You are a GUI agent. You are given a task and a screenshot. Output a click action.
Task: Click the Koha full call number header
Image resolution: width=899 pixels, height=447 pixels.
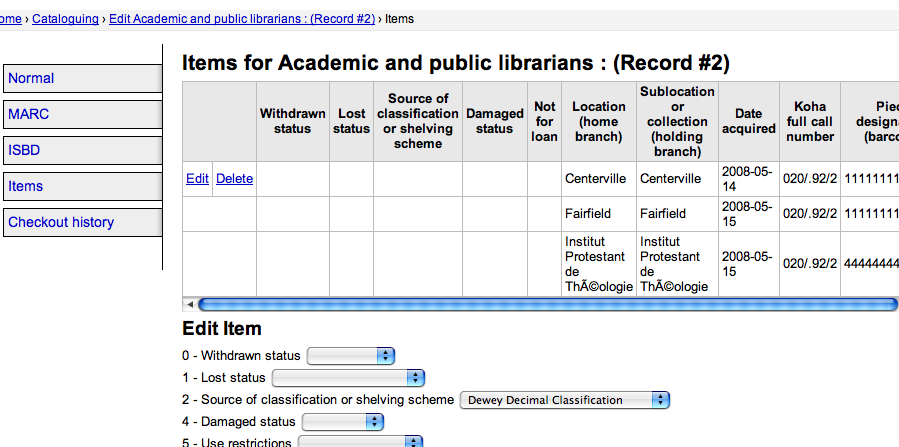pos(809,121)
